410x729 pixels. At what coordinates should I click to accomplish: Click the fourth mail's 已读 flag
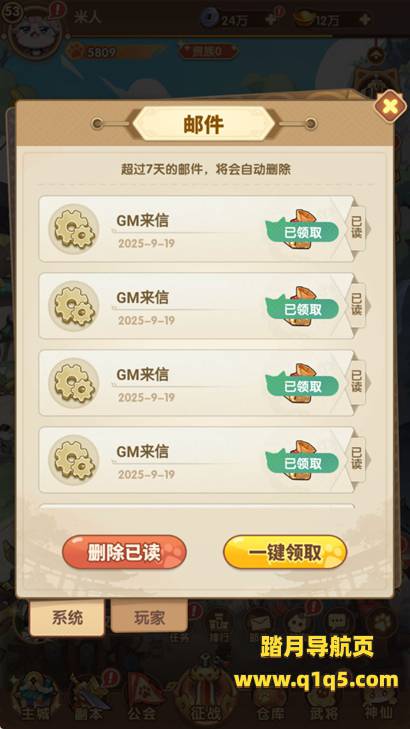tap(357, 460)
